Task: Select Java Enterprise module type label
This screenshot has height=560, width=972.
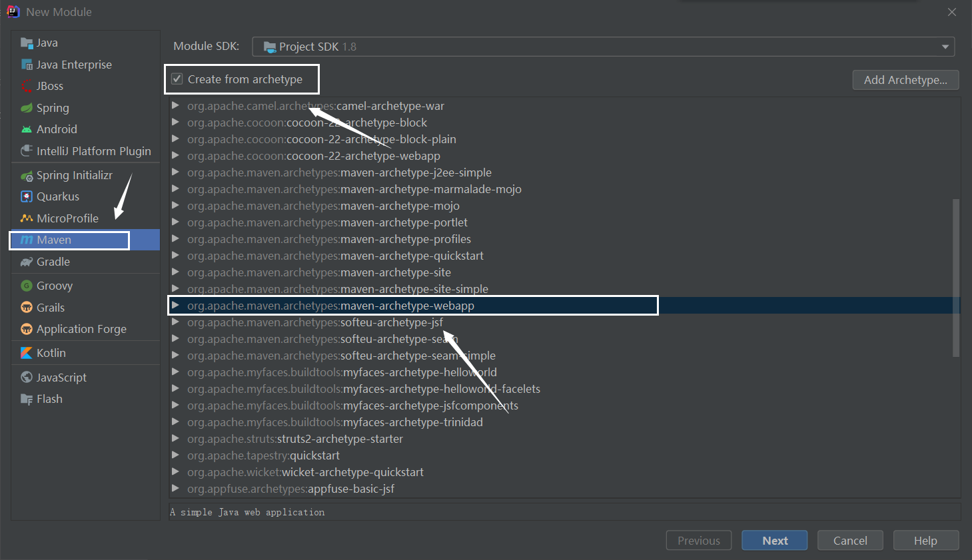Action: click(74, 65)
